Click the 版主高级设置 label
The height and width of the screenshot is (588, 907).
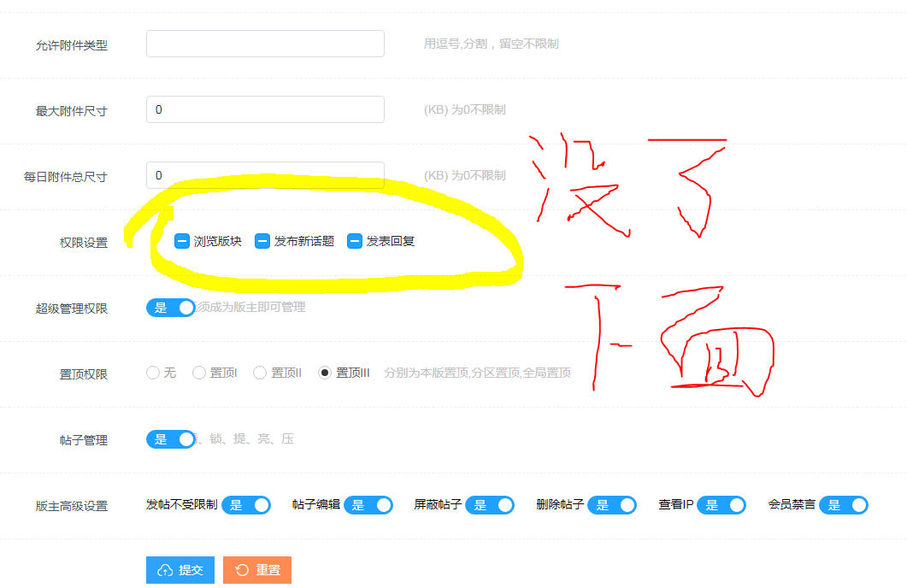[72, 507]
